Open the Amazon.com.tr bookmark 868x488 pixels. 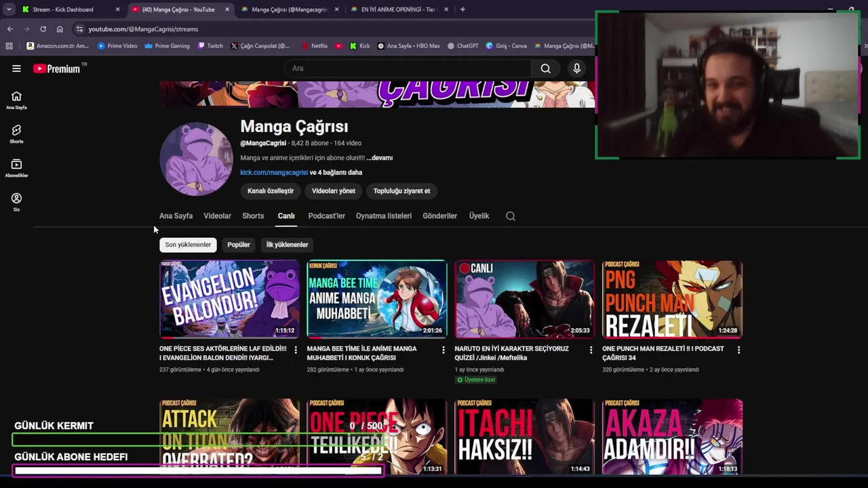click(x=58, y=46)
